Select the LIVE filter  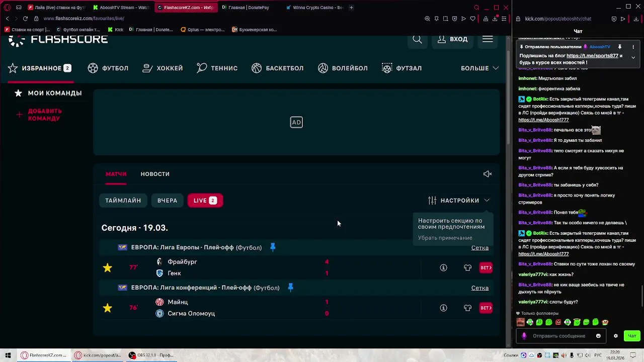click(205, 201)
